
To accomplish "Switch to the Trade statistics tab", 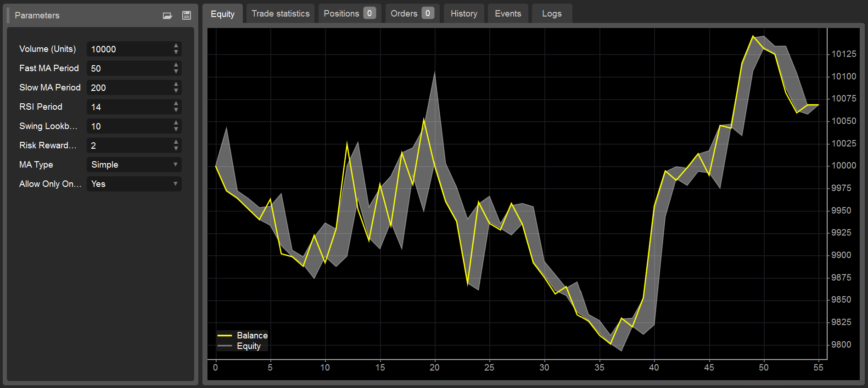I will (x=280, y=14).
